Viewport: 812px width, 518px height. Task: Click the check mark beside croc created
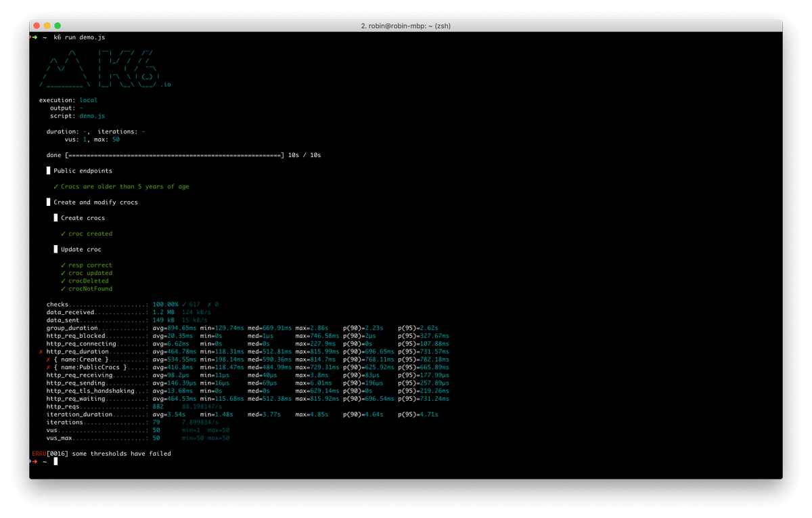click(x=63, y=234)
